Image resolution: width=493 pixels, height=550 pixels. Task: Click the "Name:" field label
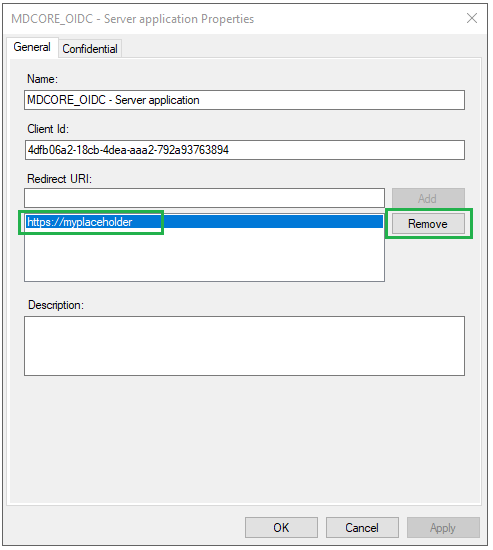click(42, 79)
